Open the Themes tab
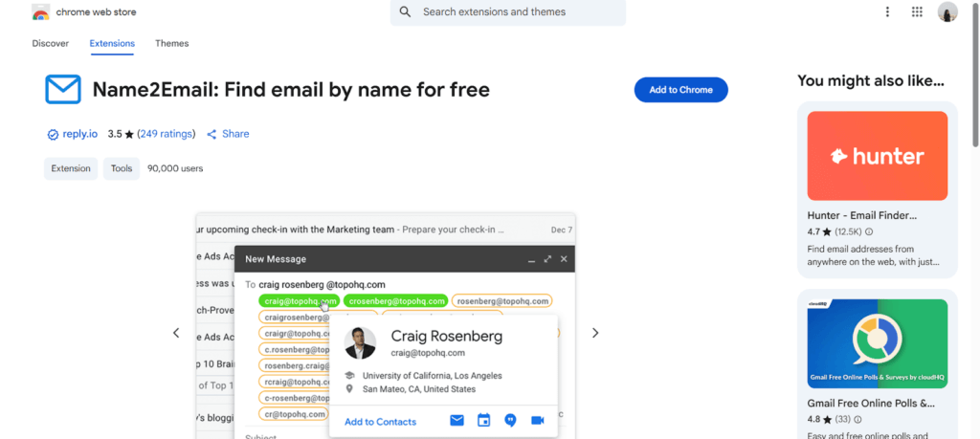 [x=172, y=44]
